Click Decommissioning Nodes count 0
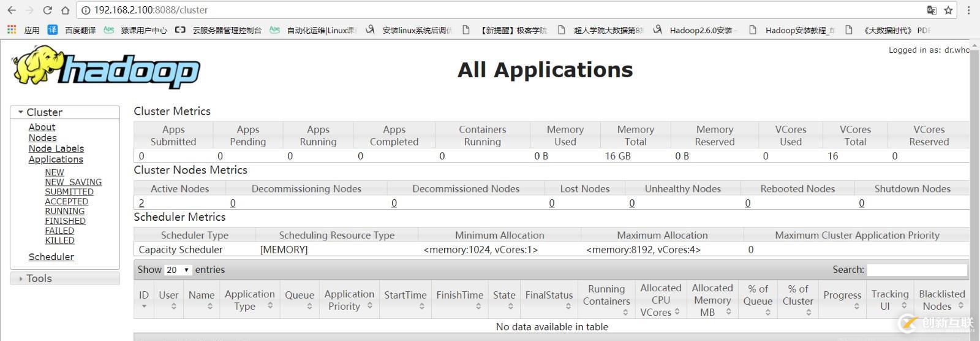Screen dimensions: 980x341 [233, 203]
